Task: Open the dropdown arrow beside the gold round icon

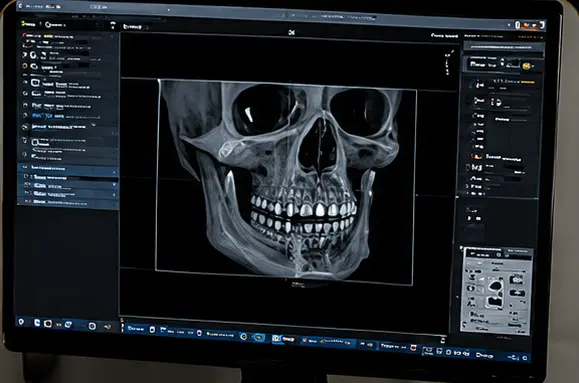Action: pyautogui.click(x=534, y=66)
